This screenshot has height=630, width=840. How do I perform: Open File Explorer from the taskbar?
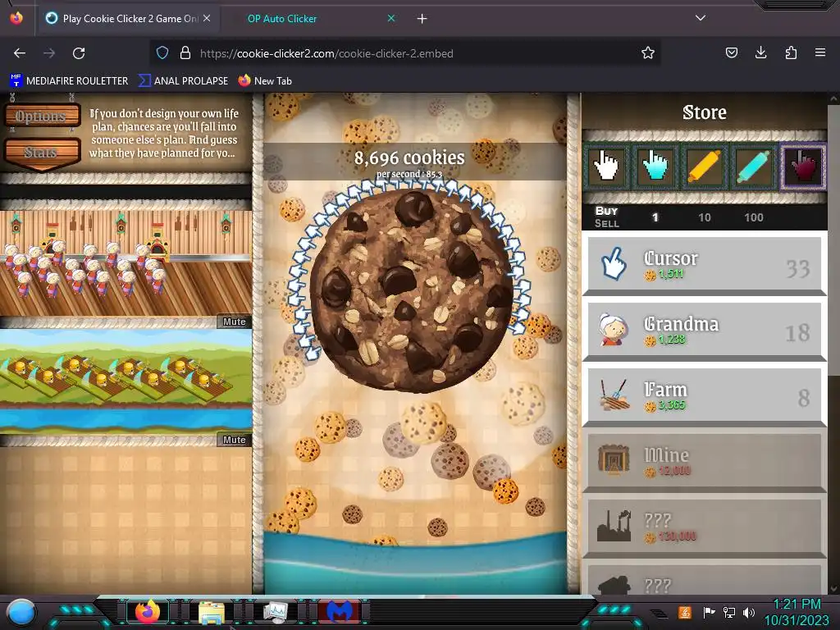pyautogui.click(x=211, y=612)
